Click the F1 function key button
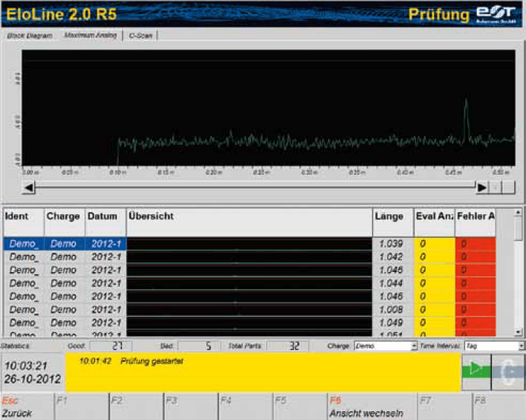 point(82,407)
